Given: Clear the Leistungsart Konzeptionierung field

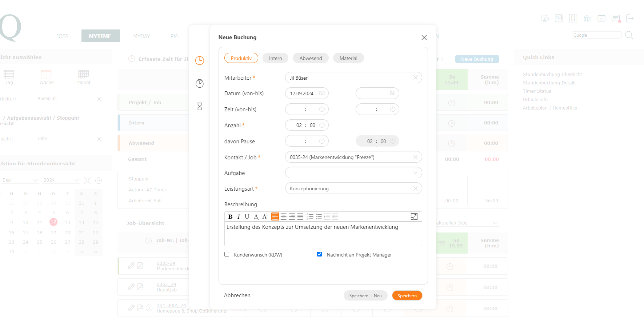Looking at the screenshot, I should [415, 188].
